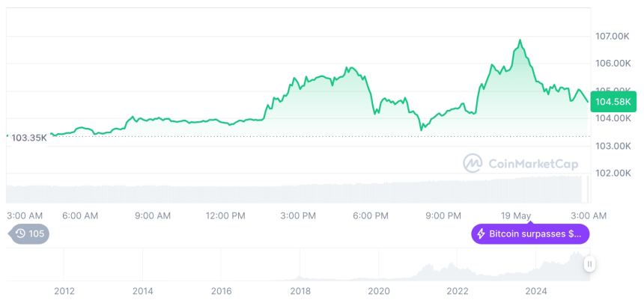Select 2024 on the year navigator
The width and height of the screenshot is (644, 300).
pyautogui.click(x=536, y=291)
